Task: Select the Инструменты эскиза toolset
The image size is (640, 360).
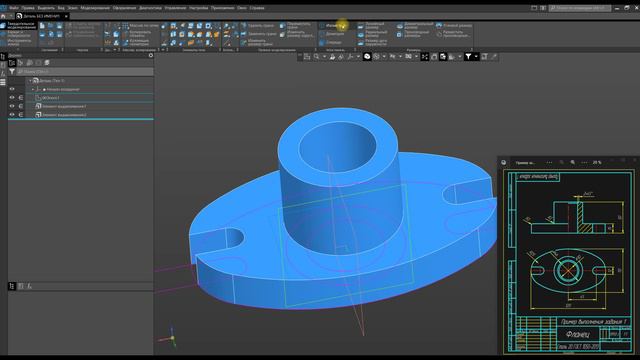Action: click(x=16, y=42)
